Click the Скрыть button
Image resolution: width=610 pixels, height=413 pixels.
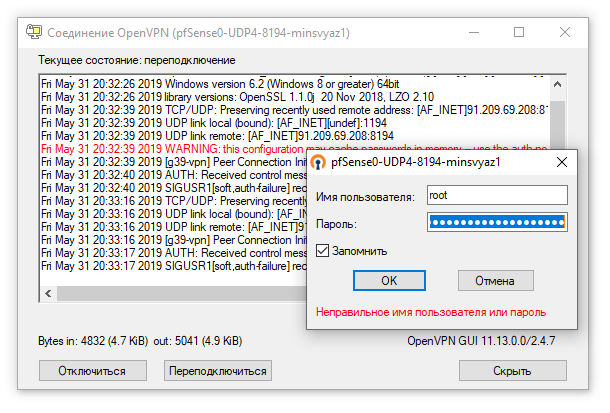click(x=512, y=370)
